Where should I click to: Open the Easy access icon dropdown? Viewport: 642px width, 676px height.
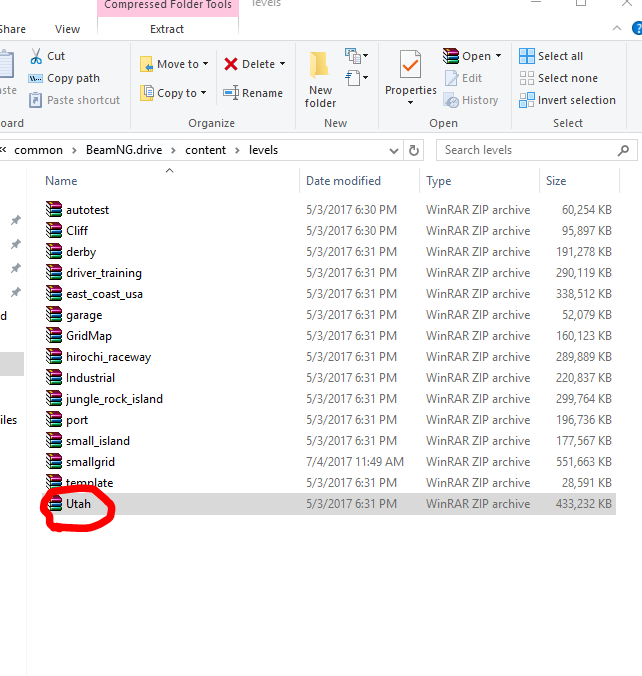click(356, 78)
